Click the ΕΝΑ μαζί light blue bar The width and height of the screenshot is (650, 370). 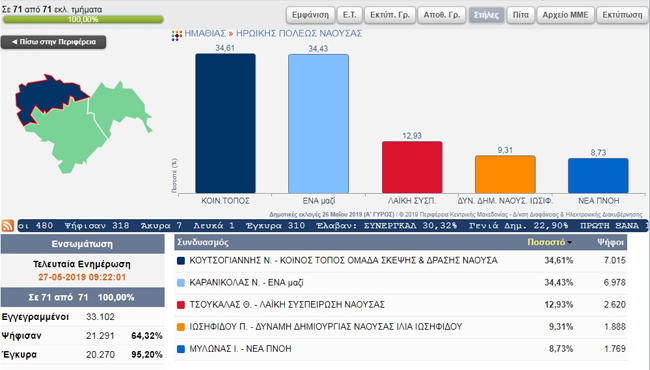(x=318, y=124)
